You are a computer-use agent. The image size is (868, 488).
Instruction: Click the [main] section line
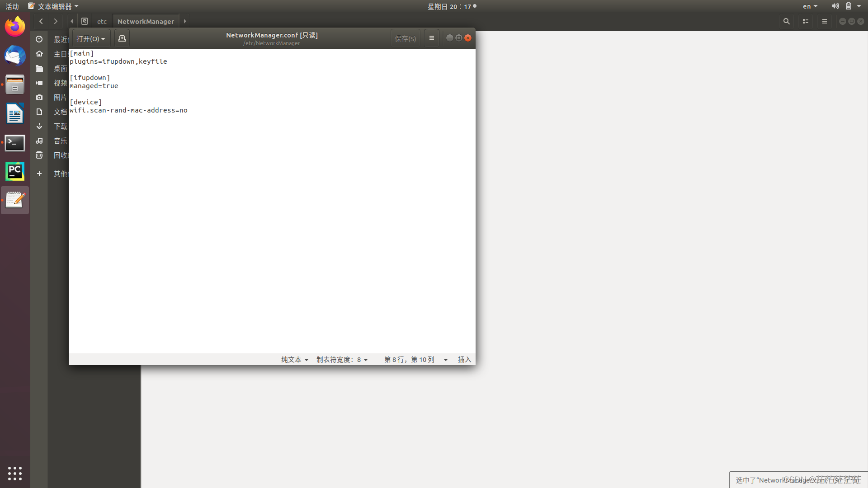pyautogui.click(x=82, y=53)
